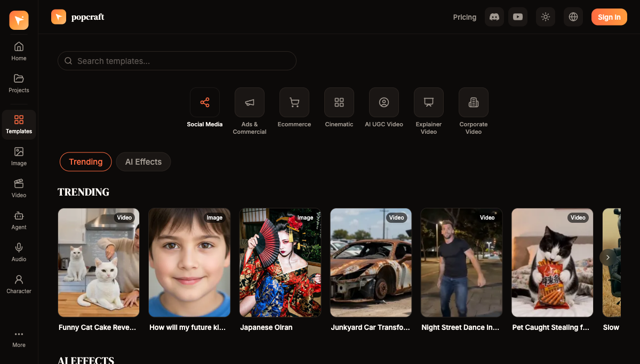
Task: Open the Discord link icon
Action: click(x=494, y=17)
